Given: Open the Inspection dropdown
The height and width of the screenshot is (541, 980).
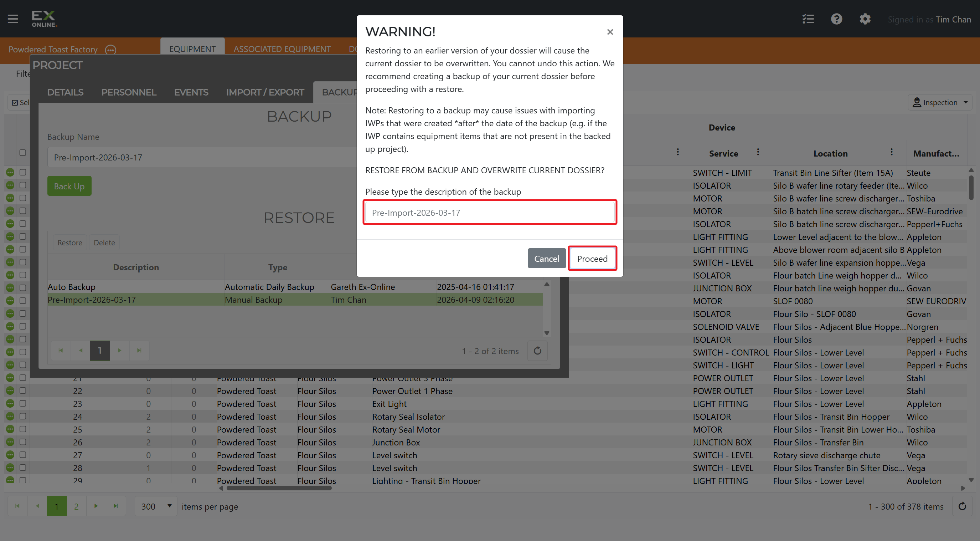Looking at the screenshot, I should (940, 102).
